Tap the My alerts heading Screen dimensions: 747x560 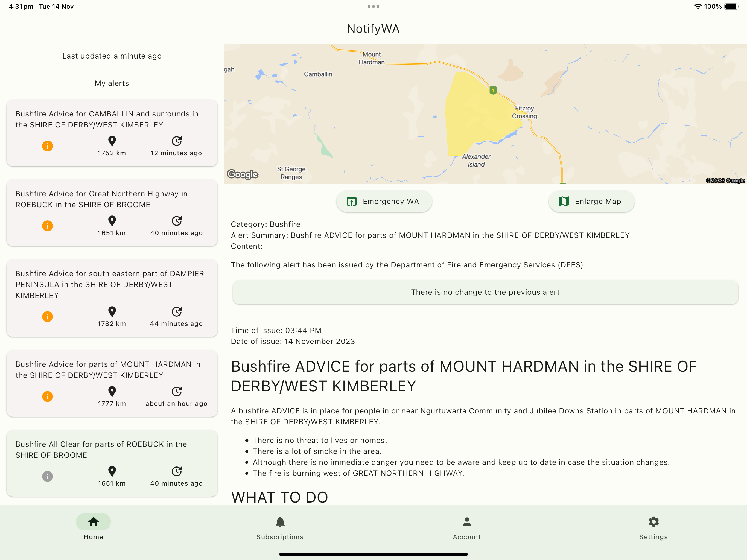(x=112, y=83)
